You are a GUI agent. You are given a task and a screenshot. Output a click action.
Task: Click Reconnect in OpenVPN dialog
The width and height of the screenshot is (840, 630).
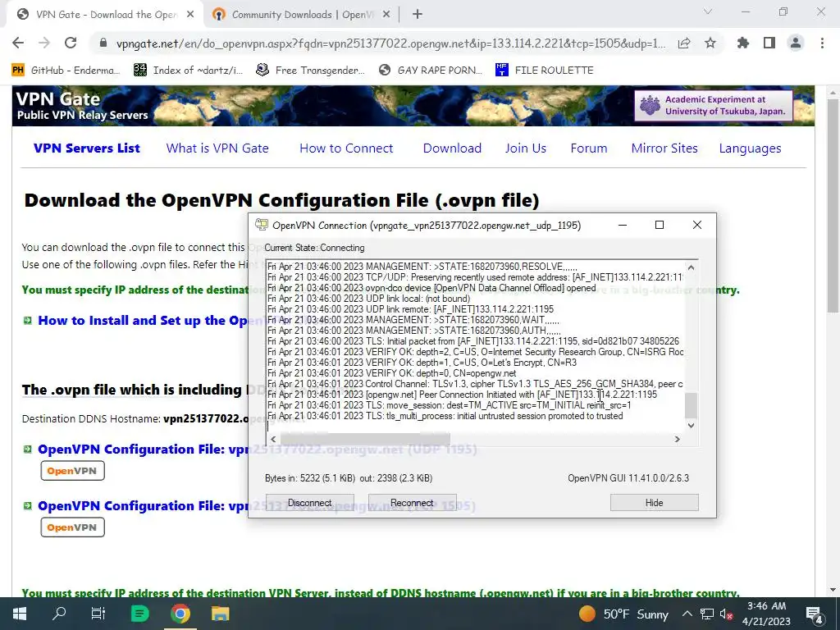click(x=412, y=503)
